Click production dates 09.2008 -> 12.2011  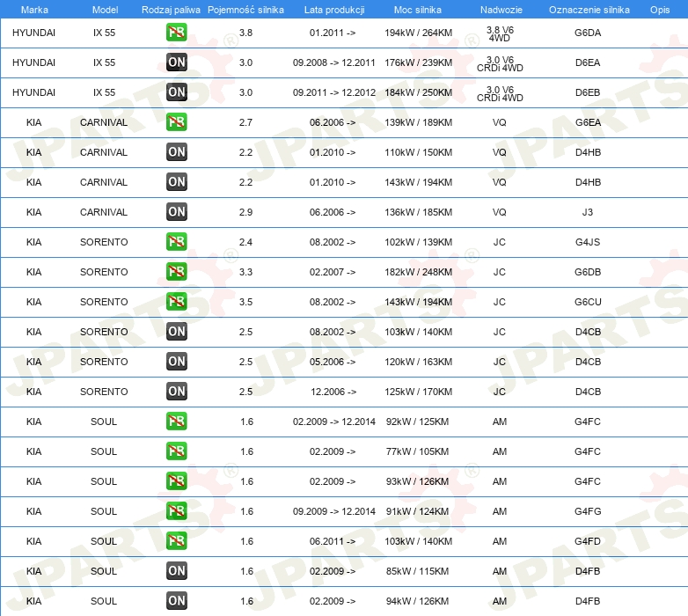tap(334, 62)
